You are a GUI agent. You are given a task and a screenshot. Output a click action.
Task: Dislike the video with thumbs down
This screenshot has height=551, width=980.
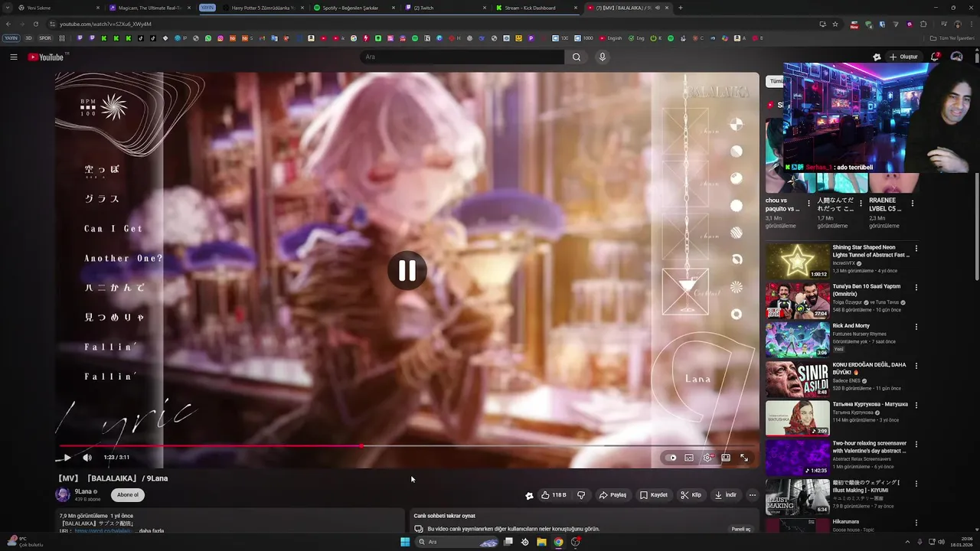(x=581, y=495)
